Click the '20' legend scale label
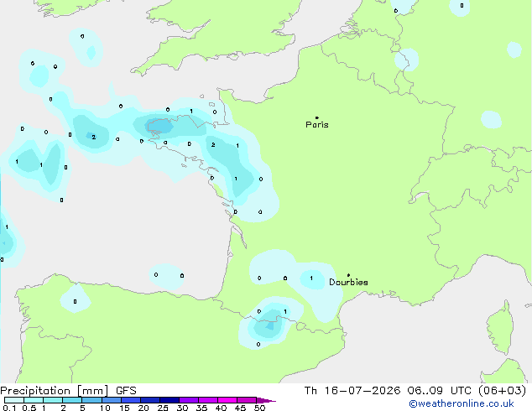Viewport: 532px width, 411px height. [x=143, y=408]
